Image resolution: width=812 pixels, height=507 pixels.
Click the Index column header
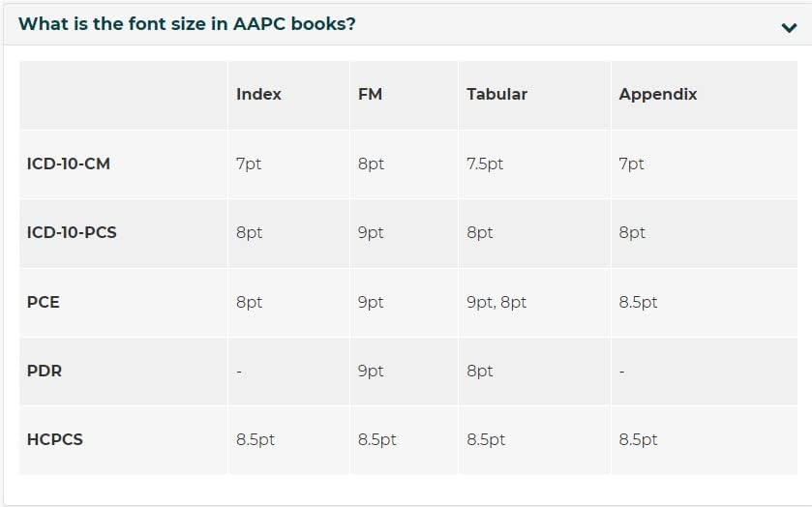pos(258,94)
